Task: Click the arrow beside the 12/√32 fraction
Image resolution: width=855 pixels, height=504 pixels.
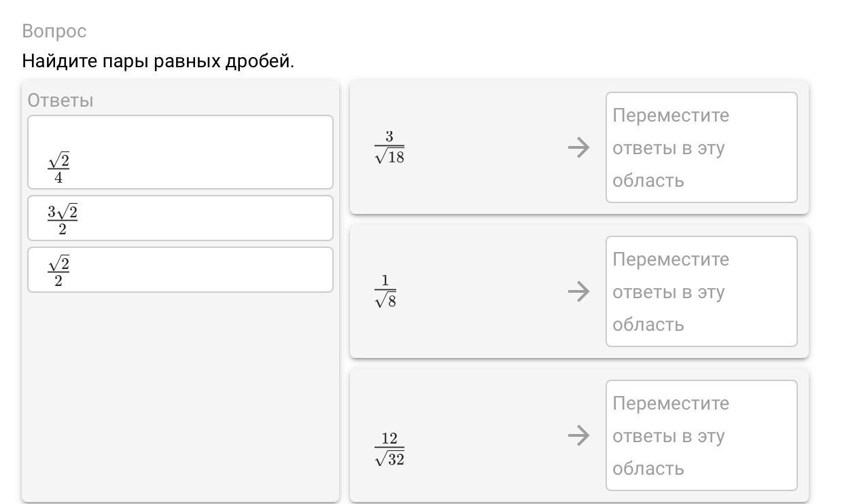Action: (578, 435)
